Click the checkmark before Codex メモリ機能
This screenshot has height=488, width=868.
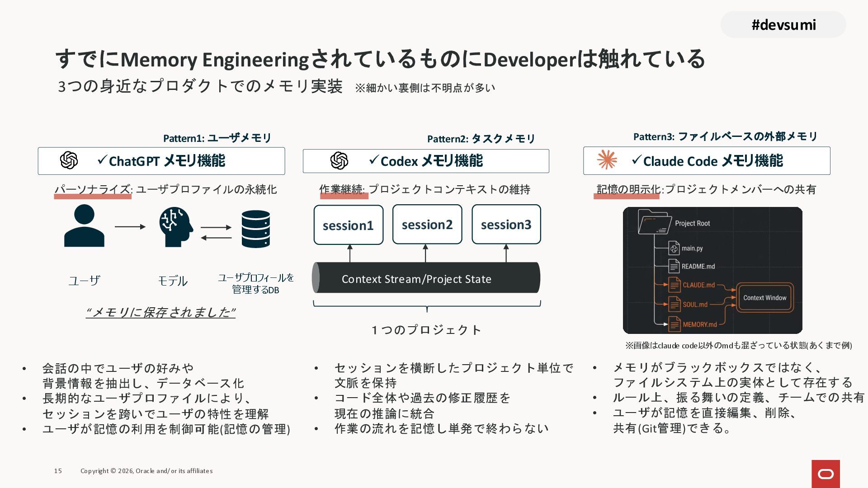pyautogui.click(x=373, y=160)
